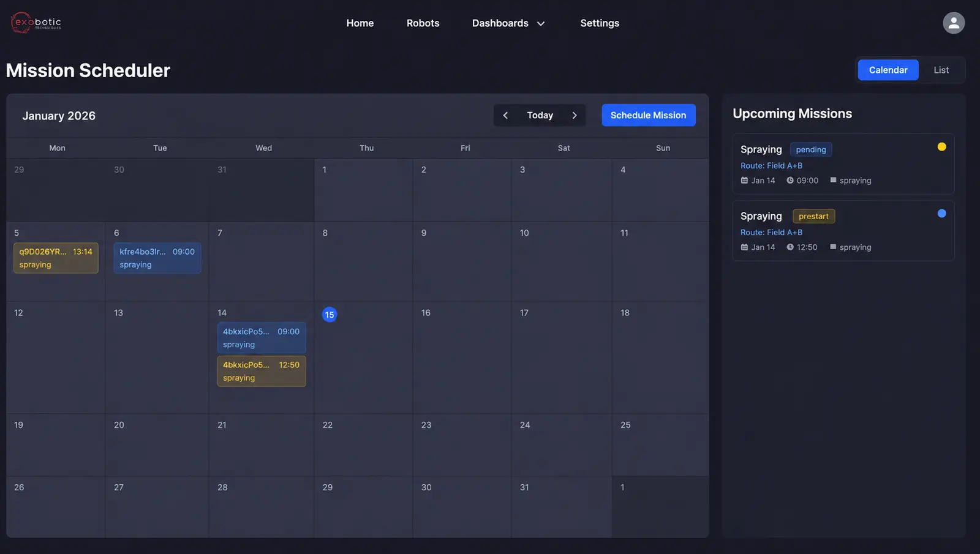
Task: Open the user profile avatar icon
Action: [953, 23]
